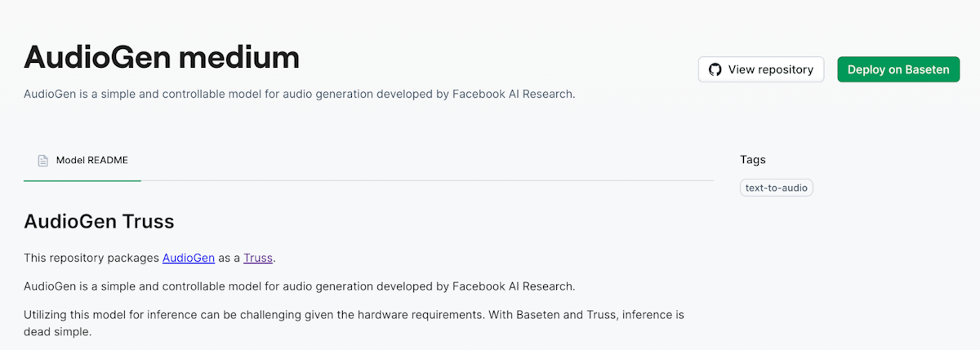Screen dimensions: 980x350
Task: Click the AudioGen medium page title
Action: tap(162, 57)
